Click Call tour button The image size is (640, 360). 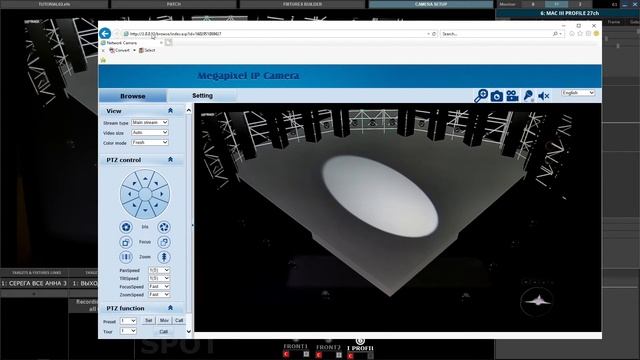tap(164, 331)
